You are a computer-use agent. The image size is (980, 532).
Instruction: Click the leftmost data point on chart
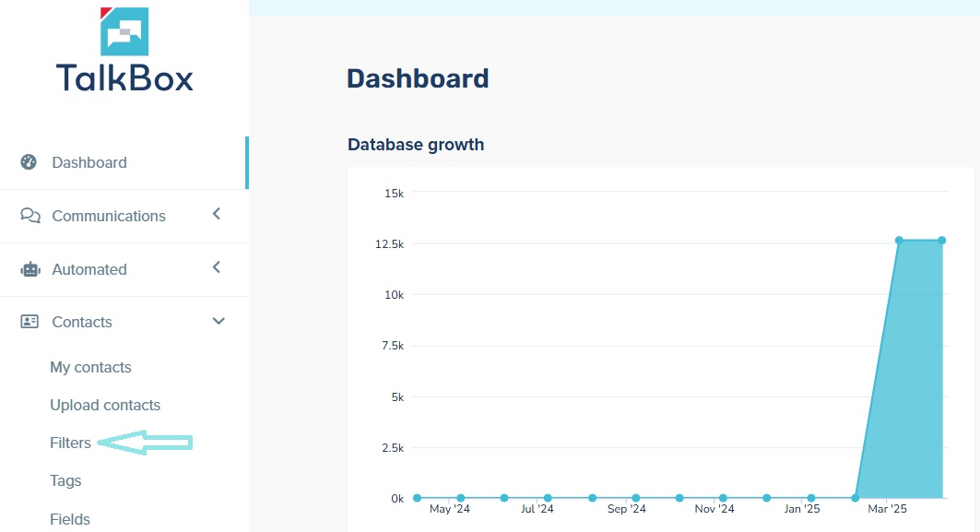click(417, 498)
